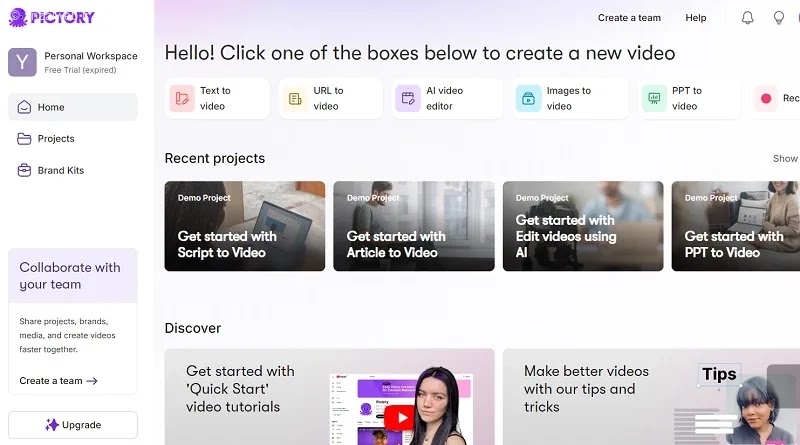The height and width of the screenshot is (445, 800).
Task: Open Script to Video demo project
Action: click(244, 226)
